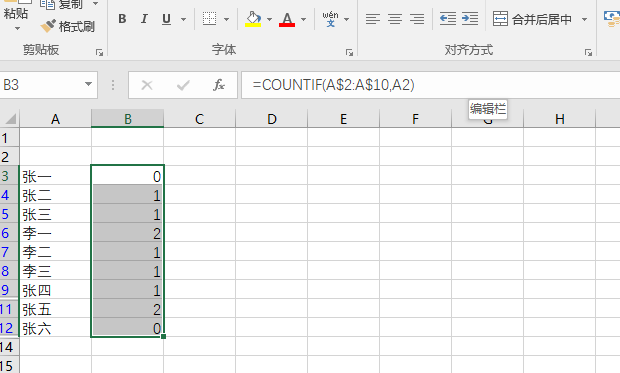Viewport: 620px width, 373px height.
Task: Click the borders icon
Action: (x=209, y=19)
